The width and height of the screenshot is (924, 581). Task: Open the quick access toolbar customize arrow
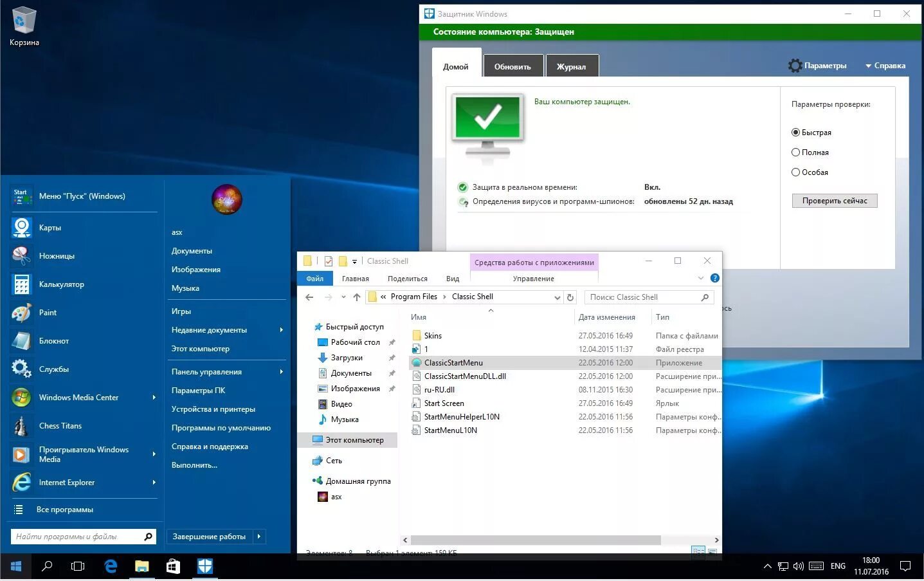click(x=354, y=261)
